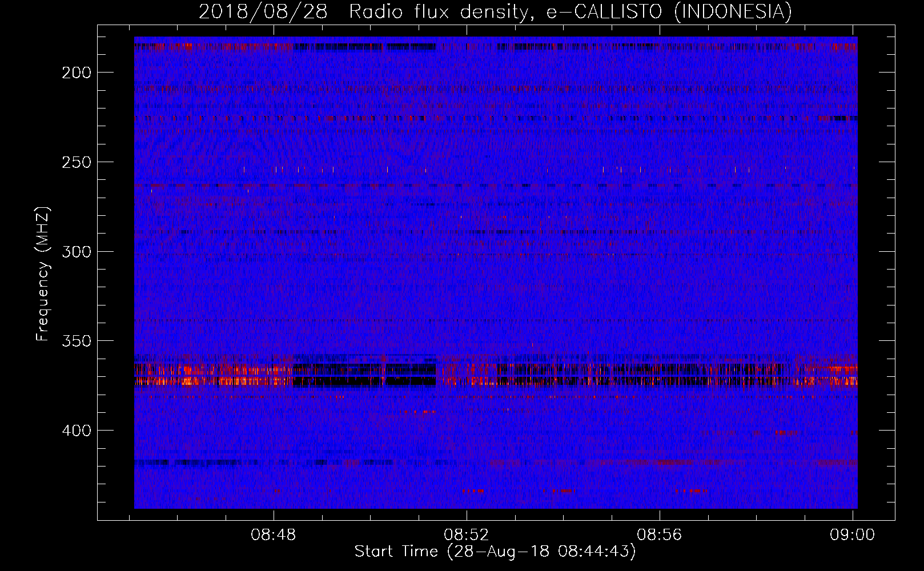Click the 09:00 time tick label
Image resolution: width=924 pixels, height=571 pixels.
[x=853, y=535]
